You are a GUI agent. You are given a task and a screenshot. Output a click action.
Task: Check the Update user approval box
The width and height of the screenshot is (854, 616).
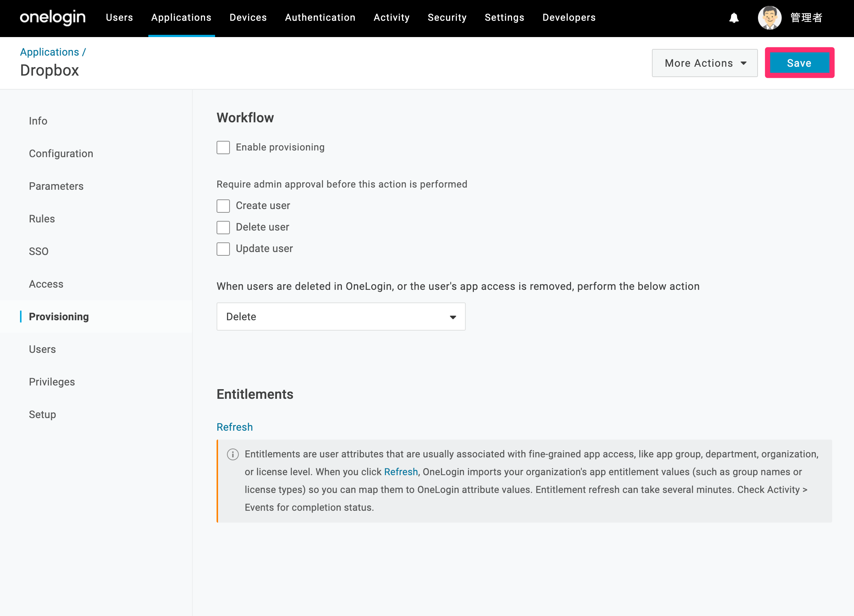click(x=223, y=249)
